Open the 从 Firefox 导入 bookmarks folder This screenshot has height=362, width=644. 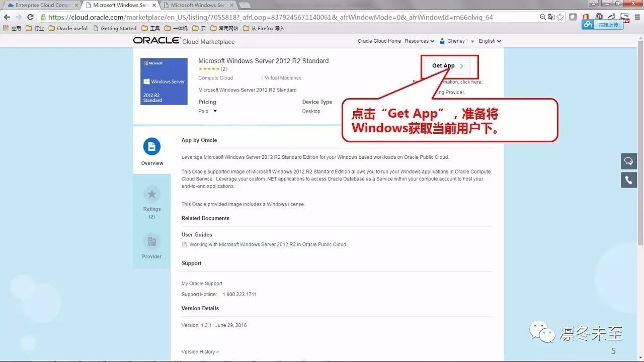[264, 28]
